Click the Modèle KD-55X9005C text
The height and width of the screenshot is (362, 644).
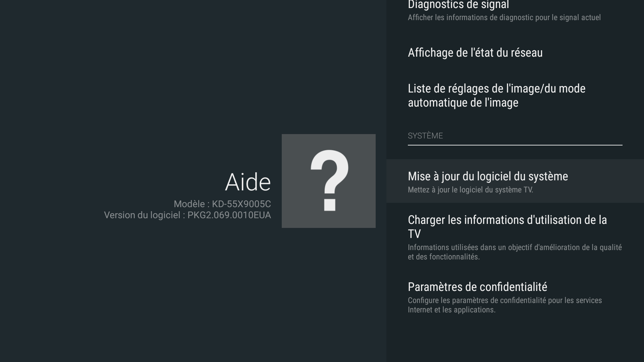click(x=222, y=204)
